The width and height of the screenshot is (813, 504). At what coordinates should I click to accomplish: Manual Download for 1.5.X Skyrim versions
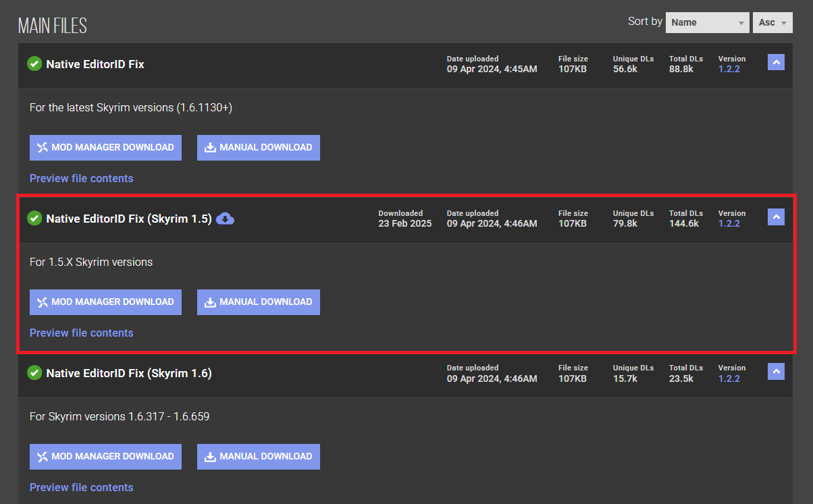click(x=259, y=302)
